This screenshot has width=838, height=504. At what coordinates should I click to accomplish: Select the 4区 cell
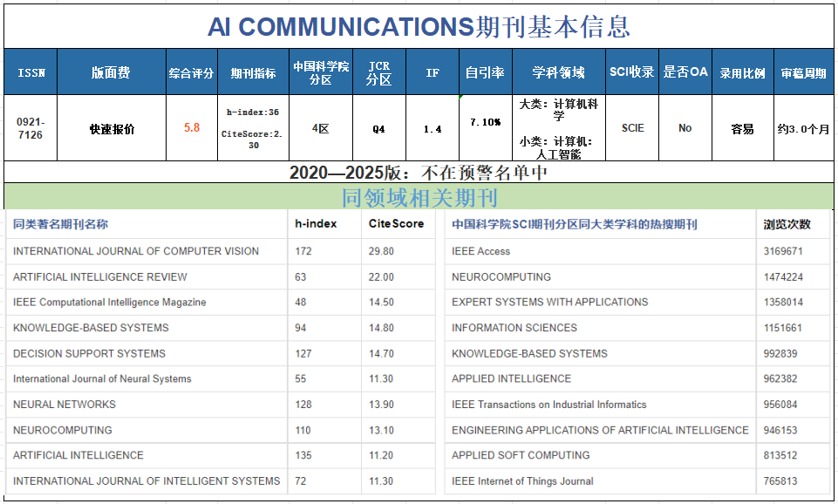point(321,129)
